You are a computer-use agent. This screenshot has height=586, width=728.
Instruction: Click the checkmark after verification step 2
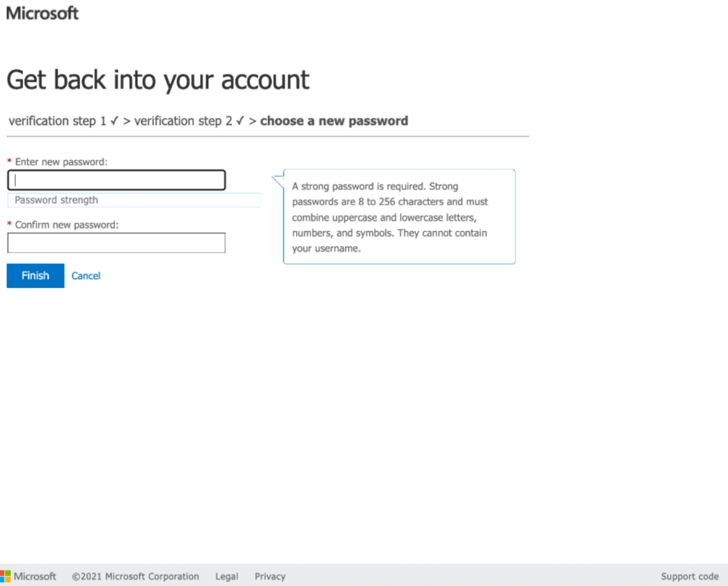240,121
